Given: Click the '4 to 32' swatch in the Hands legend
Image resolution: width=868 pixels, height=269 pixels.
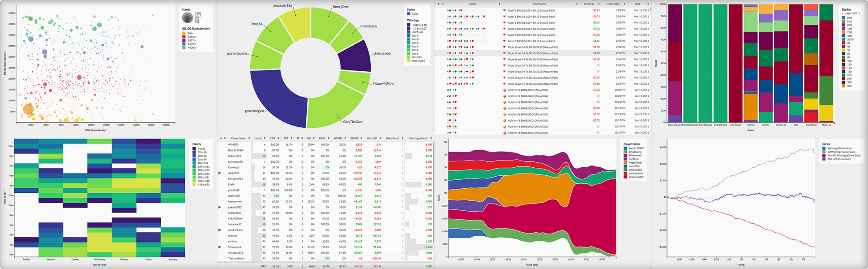Looking at the screenshot, I should point(194,149).
